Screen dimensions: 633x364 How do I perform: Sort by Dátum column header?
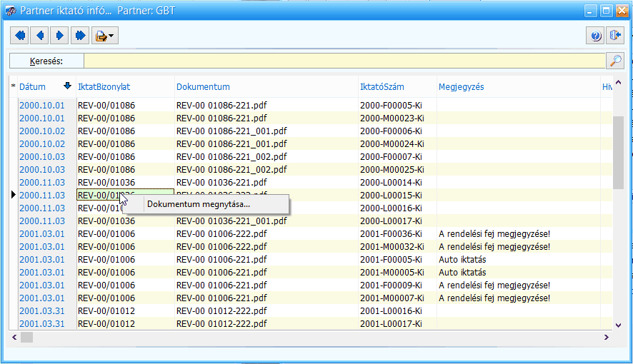click(32, 86)
